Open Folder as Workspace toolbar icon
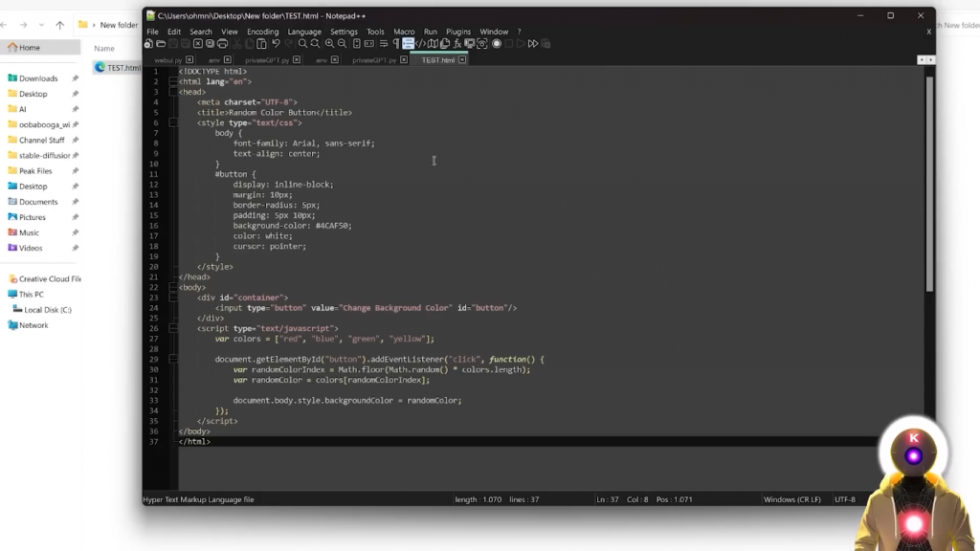The image size is (980, 551). (469, 44)
